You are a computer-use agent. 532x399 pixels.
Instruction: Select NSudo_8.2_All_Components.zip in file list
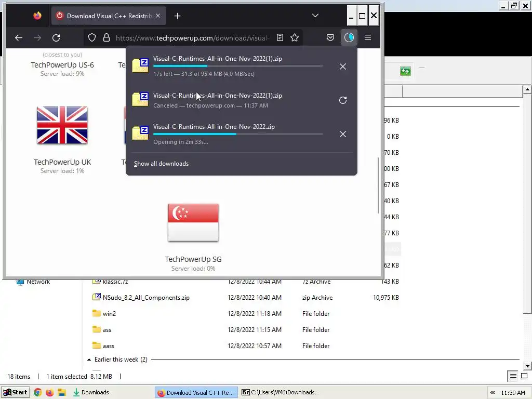(146, 298)
